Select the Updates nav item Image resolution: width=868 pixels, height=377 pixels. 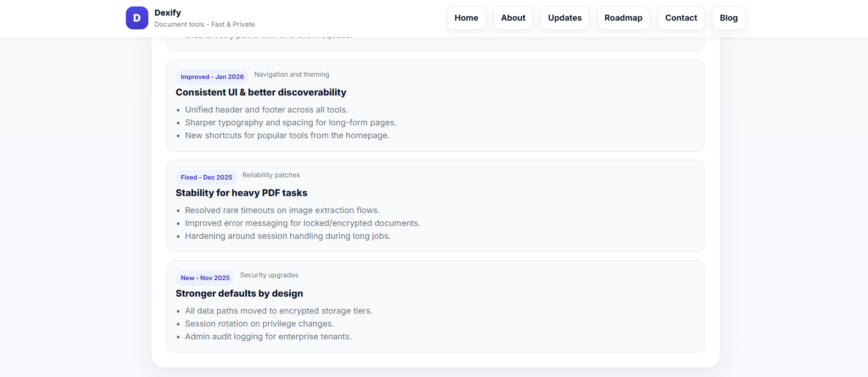tap(565, 17)
